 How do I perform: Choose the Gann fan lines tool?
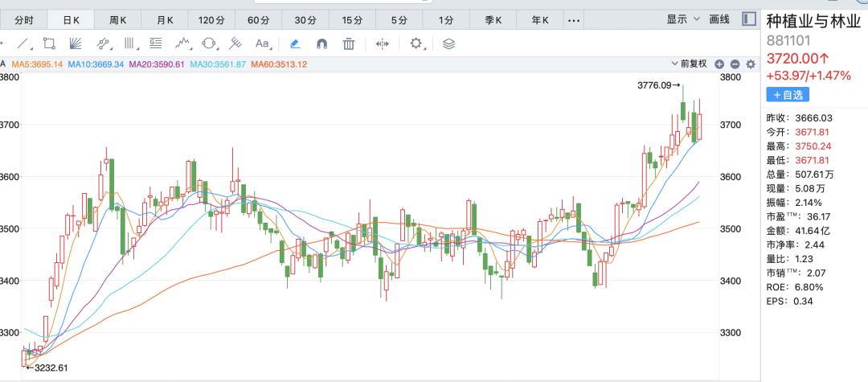pyautogui.click(x=76, y=43)
